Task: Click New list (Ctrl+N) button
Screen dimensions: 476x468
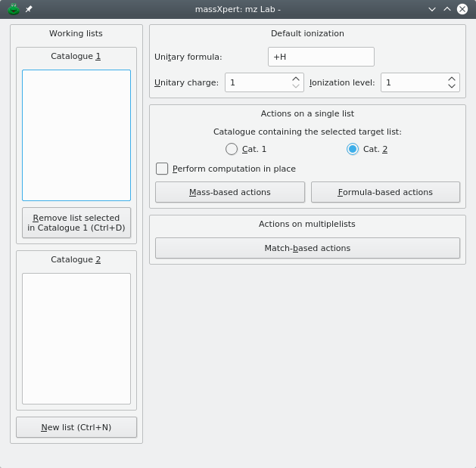Action: tap(76, 427)
